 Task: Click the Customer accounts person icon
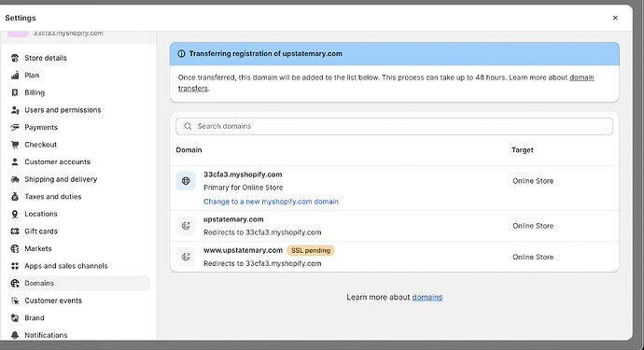tap(15, 161)
